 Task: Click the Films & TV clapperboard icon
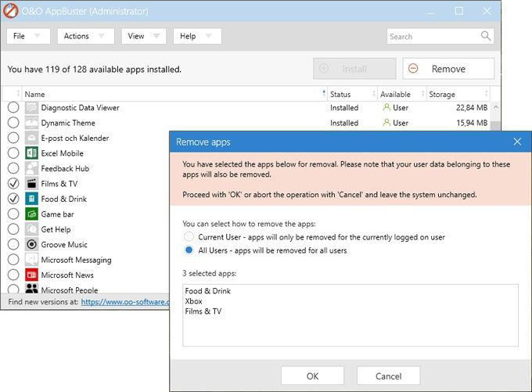[x=31, y=184]
